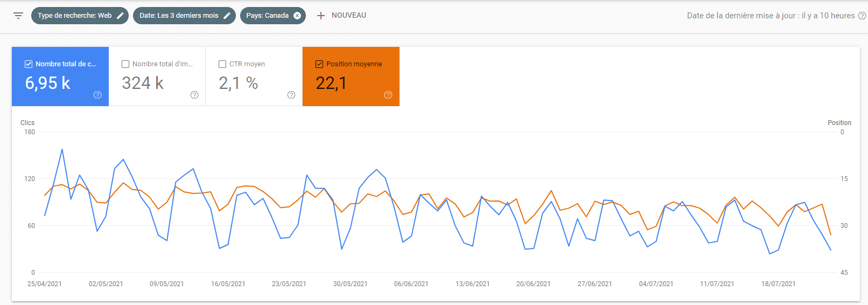Enable the CTR moyen checkbox
Screen dimensions: 868x305
coord(222,64)
